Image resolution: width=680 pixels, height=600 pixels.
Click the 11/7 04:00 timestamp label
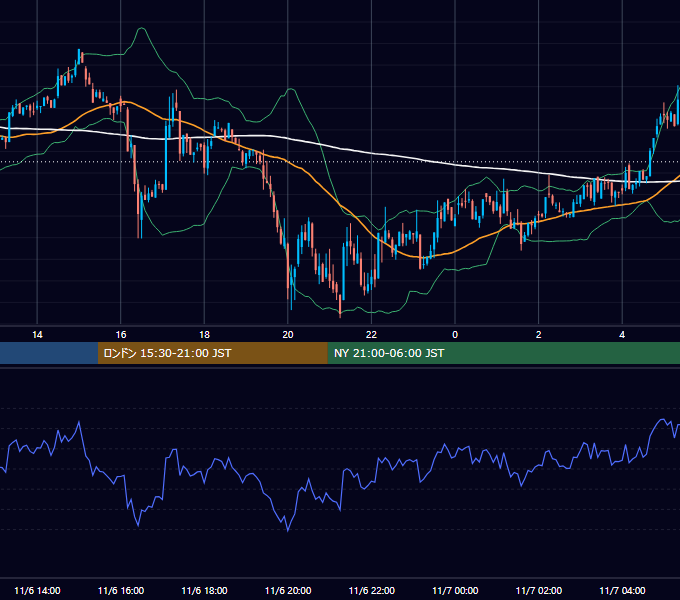pyautogui.click(x=622, y=590)
